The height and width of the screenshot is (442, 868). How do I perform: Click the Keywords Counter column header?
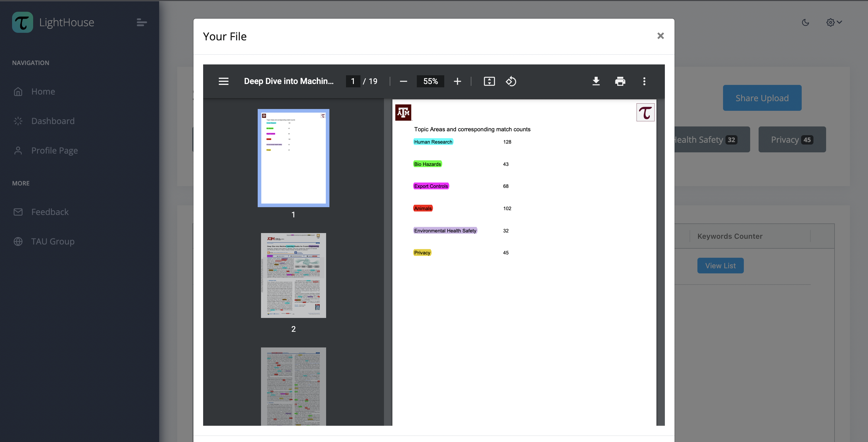click(x=730, y=237)
